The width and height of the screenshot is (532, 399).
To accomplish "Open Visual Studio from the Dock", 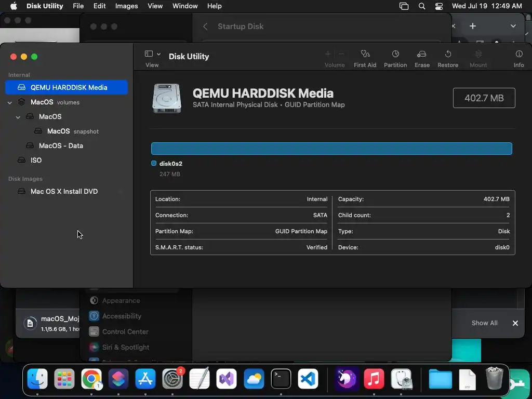I will [x=227, y=379].
